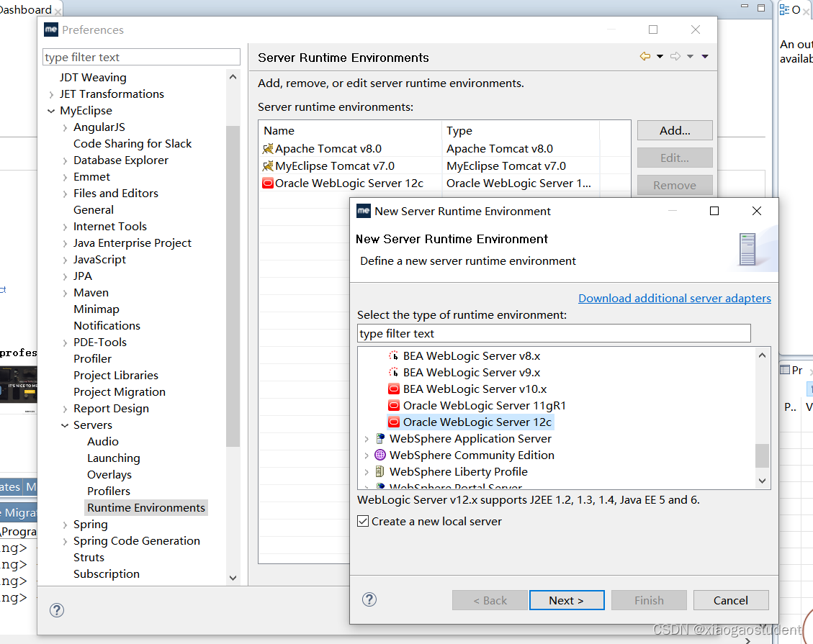Screen dimensions: 813x644
Task: Select Runtime Environments tree item
Action: pyautogui.click(x=145, y=508)
